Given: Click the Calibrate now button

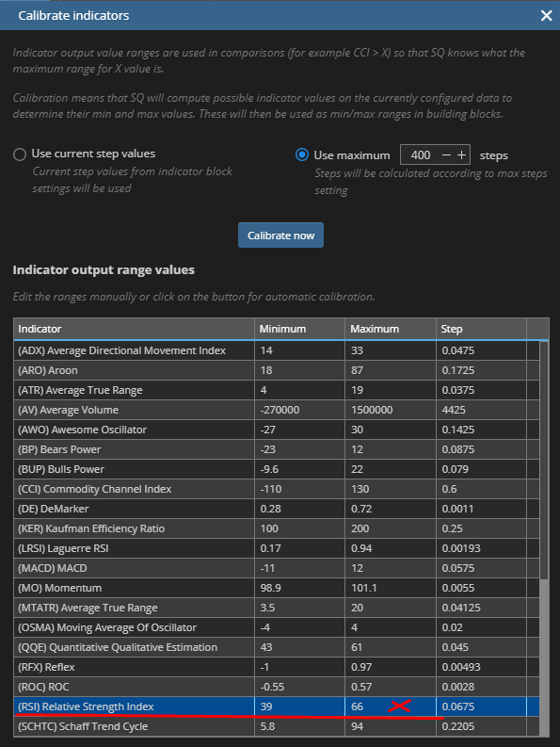Looking at the screenshot, I should 281,235.
